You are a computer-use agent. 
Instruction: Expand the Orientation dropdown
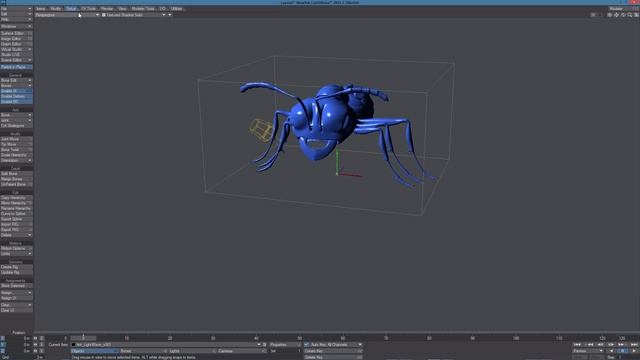click(x=16, y=160)
